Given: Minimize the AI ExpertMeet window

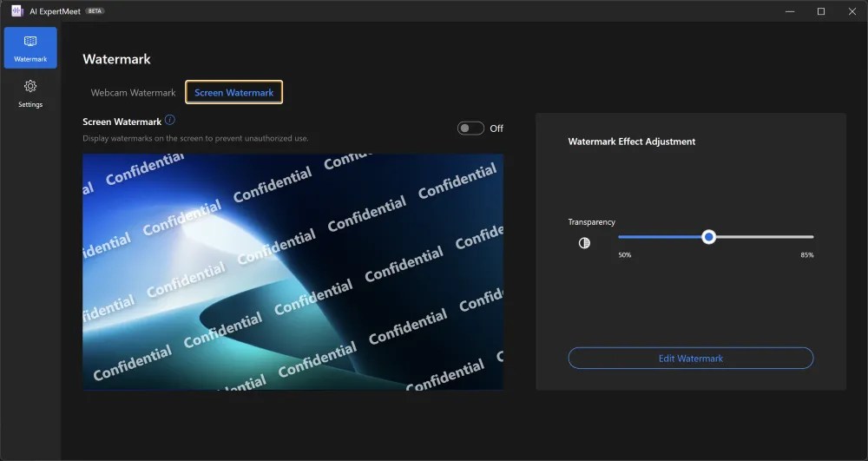Looking at the screenshot, I should (x=790, y=11).
